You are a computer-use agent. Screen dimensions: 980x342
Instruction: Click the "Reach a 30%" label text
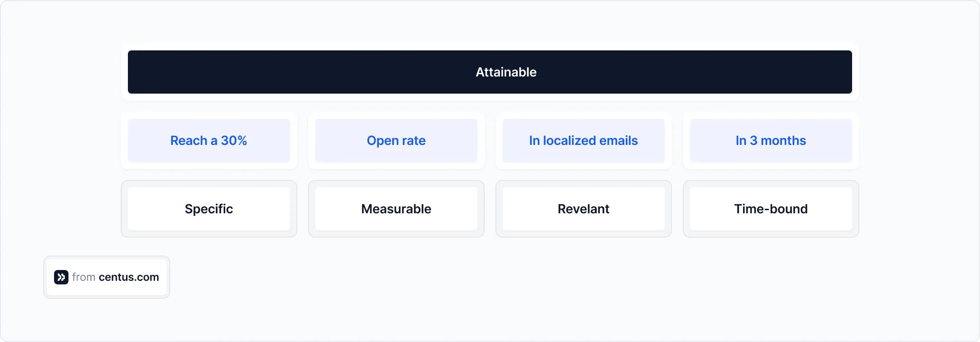209,140
